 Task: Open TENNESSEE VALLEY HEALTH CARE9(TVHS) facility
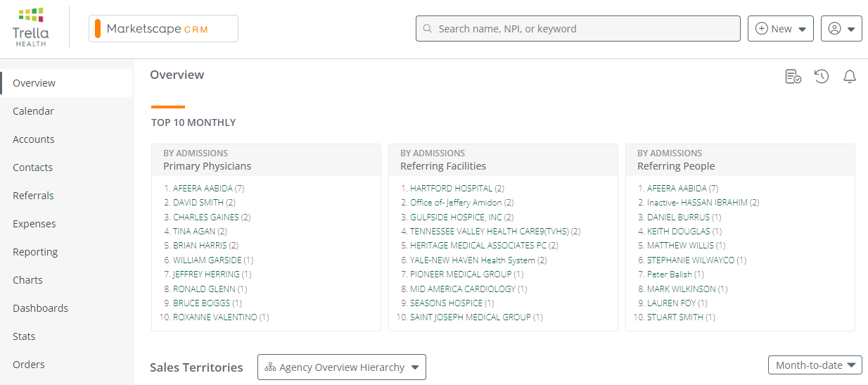pos(490,232)
